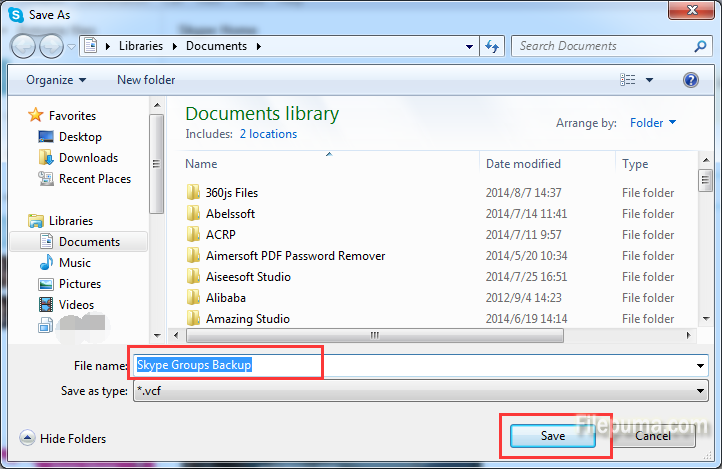Open Downloads folder in navigation pane
722x469 pixels.
(x=88, y=158)
